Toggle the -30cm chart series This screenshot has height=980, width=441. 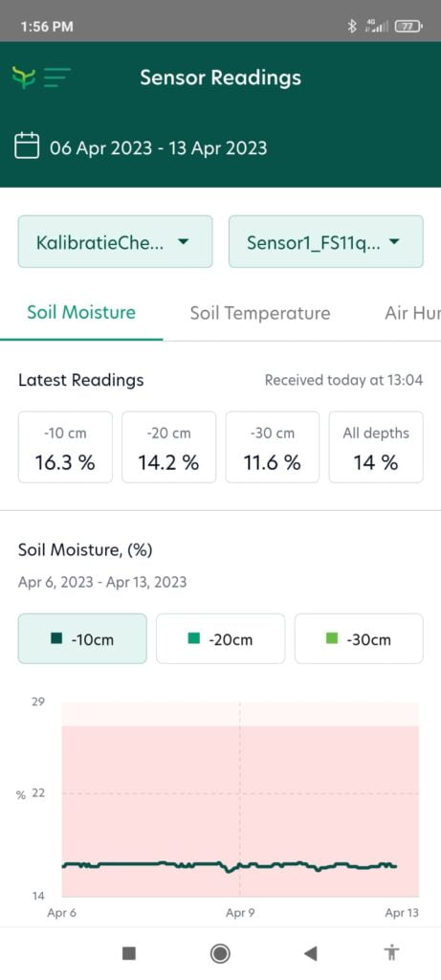[359, 638]
